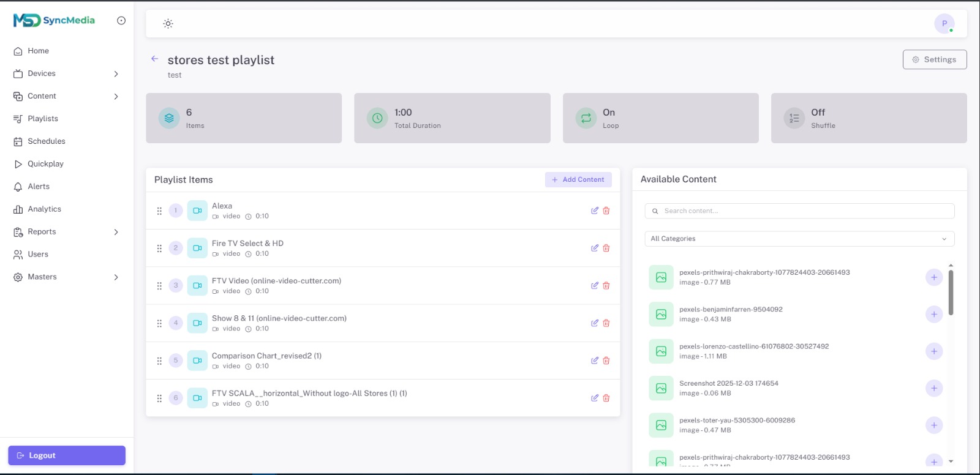The height and width of the screenshot is (475, 980).
Task: Click the Total Duration card
Action: pyautogui.click(x=452, y=118)
